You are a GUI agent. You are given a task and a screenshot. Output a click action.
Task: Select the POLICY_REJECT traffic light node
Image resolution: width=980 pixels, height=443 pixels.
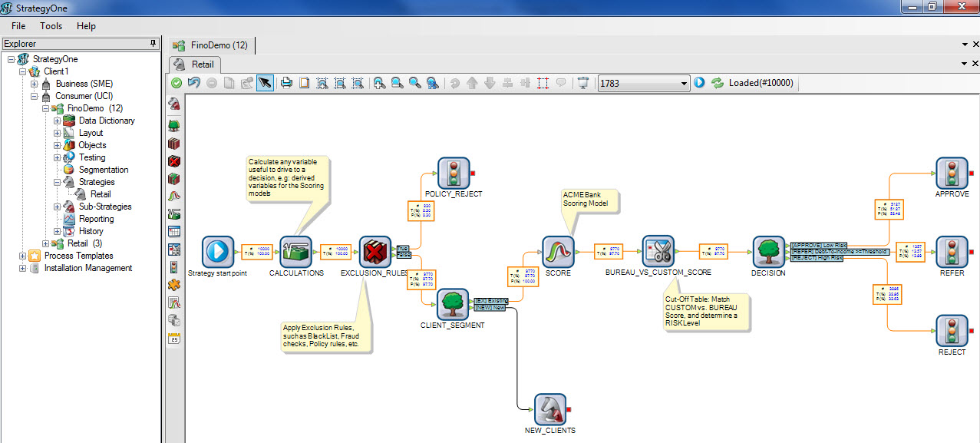pyautogui.click(x=454, y=173)
